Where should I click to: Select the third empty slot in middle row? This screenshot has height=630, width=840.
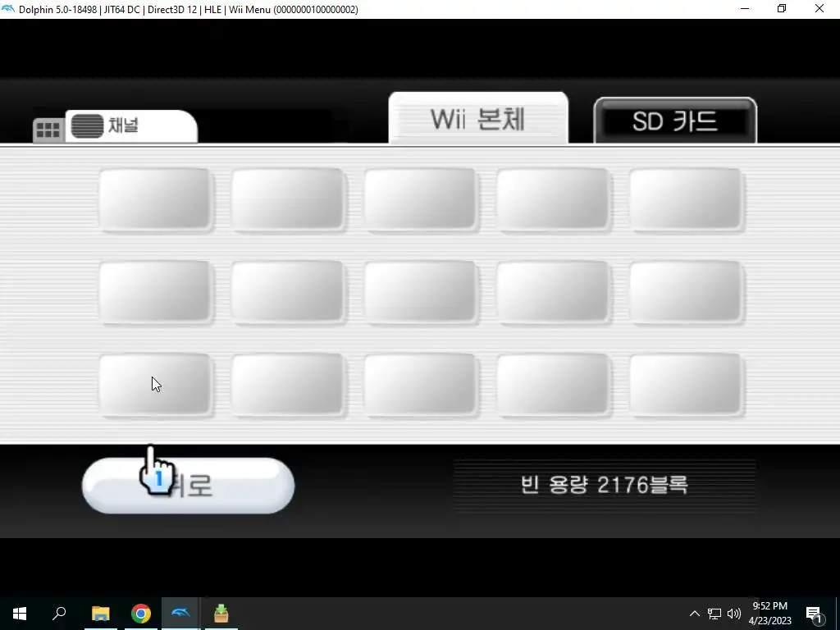click(x=421, y=292)
